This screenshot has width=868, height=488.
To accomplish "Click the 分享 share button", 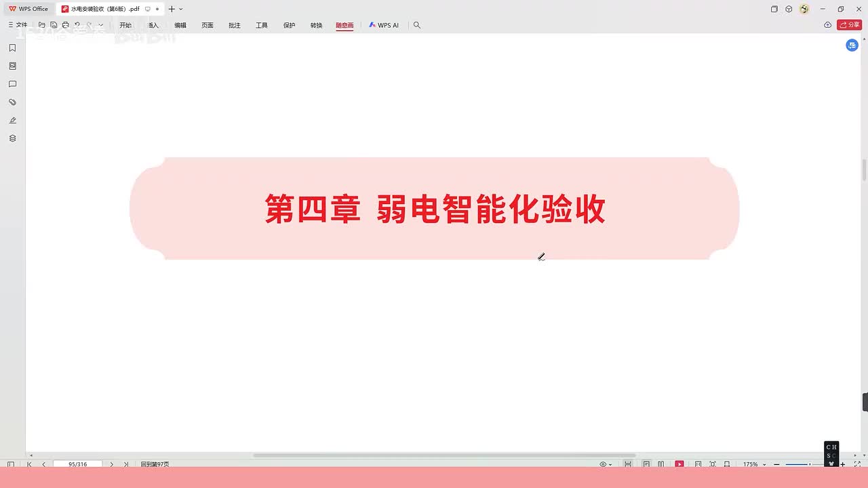I will click(850, 25).
